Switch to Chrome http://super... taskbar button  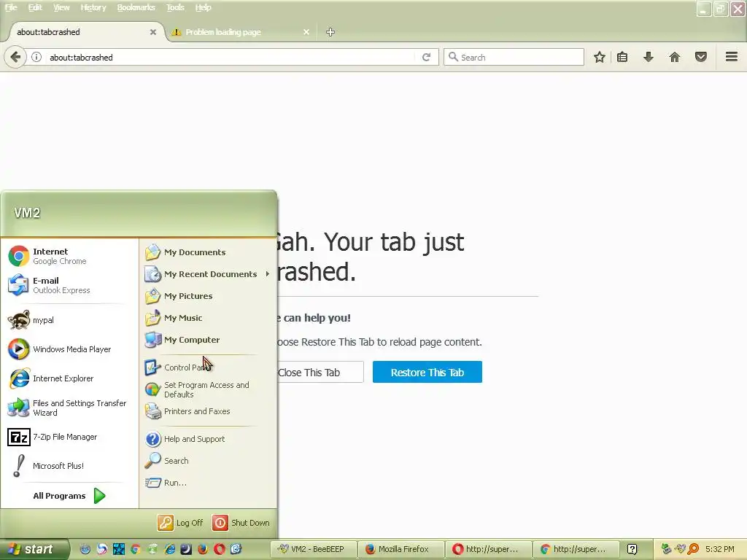pos(576,549)
